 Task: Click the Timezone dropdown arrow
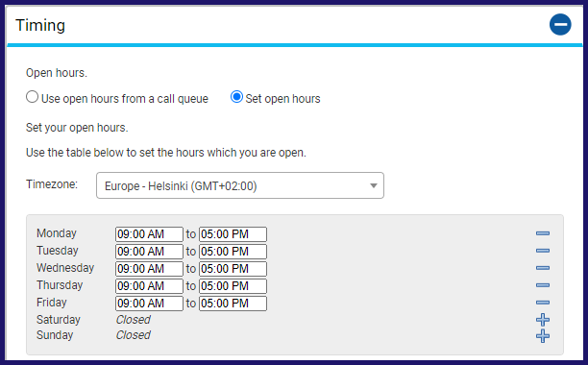[373, 186]
